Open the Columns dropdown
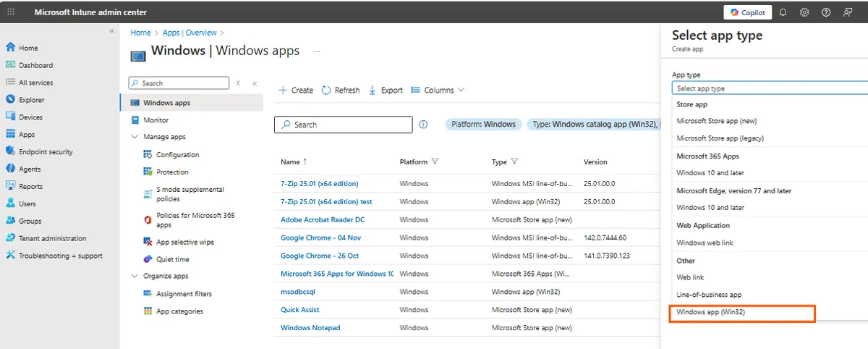 click(x=438, y=91)
